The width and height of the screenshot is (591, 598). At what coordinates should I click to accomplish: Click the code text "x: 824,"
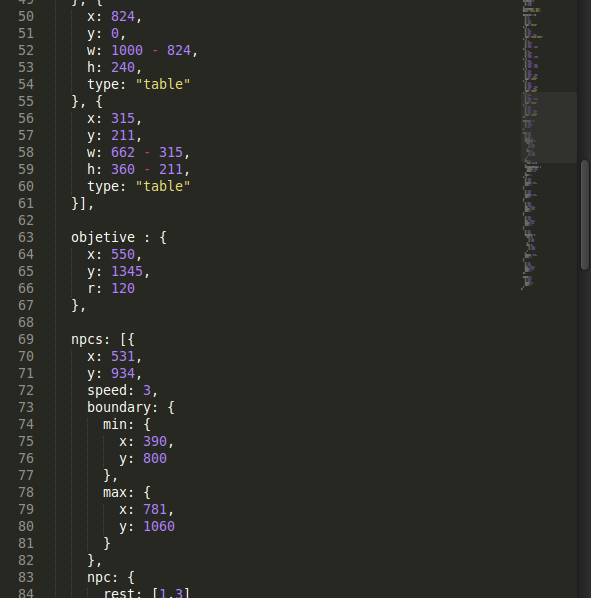[x=114, y=16]
